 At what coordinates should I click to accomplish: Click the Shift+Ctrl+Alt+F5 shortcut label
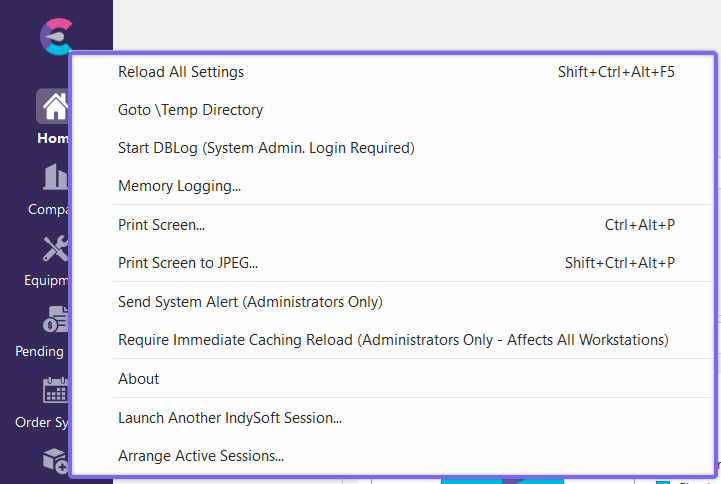click(x=616, y=72)
